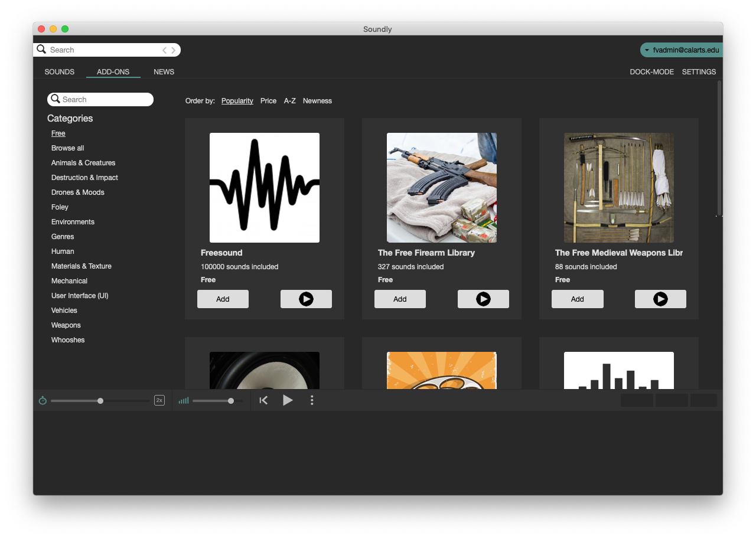Image resolution: width=756 pixels, height=539 pixels.
Task: Open the Materials & Texture category
Action: point(82,266)
